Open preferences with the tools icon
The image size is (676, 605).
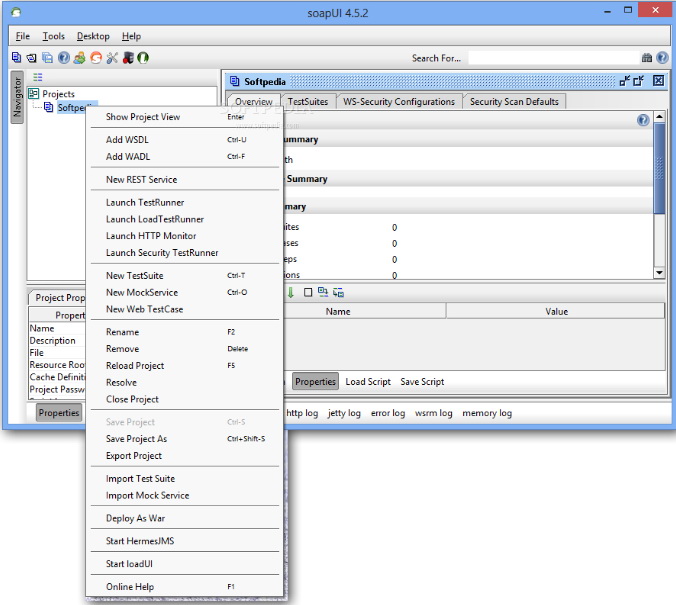[x=112, y=57]
